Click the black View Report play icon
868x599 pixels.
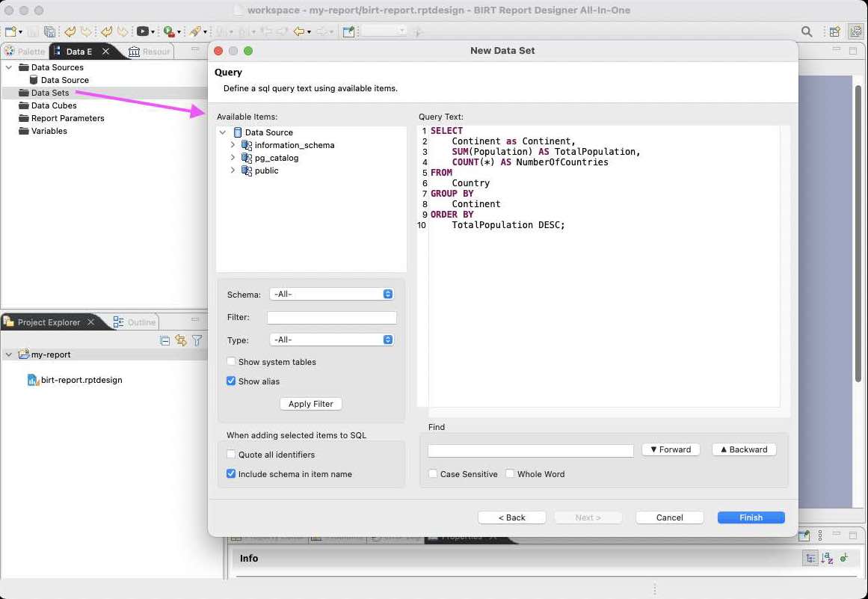[x=142, y=31]
